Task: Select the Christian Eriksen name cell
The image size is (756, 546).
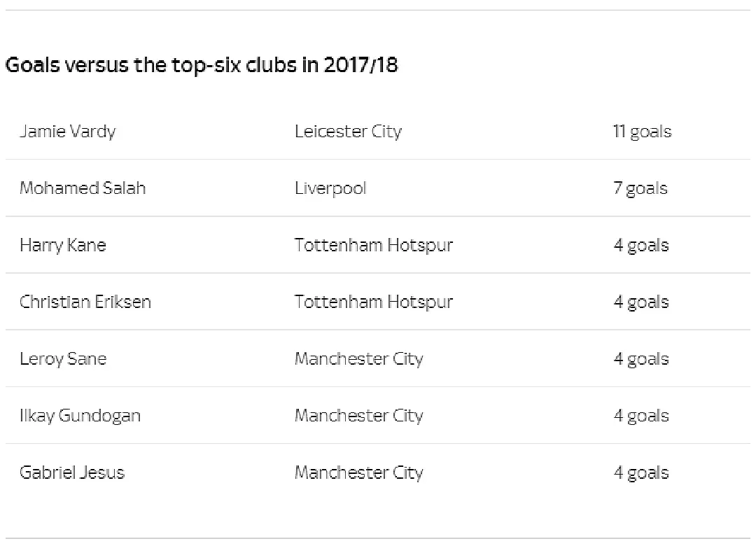Action: coord(85,302)
